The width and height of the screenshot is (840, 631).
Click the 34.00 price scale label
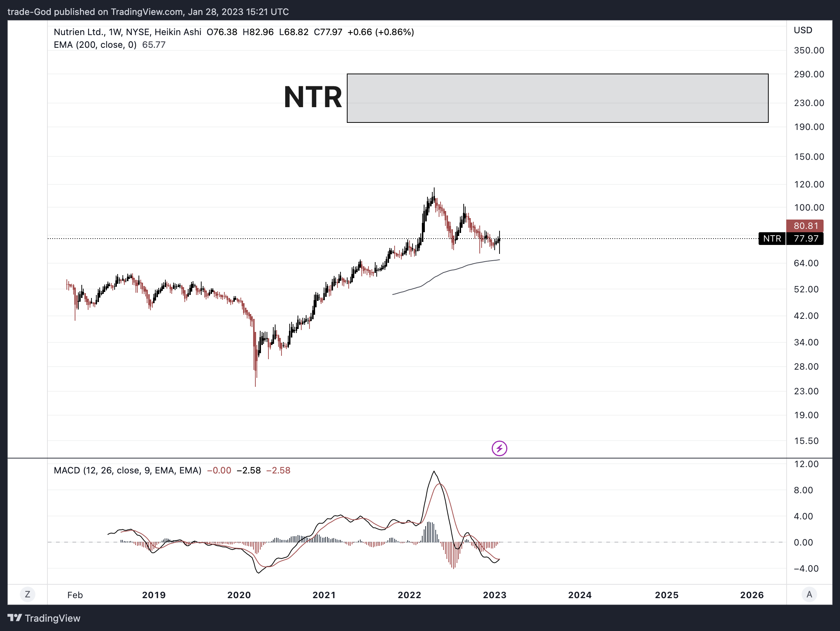click(x=806, y=342)
